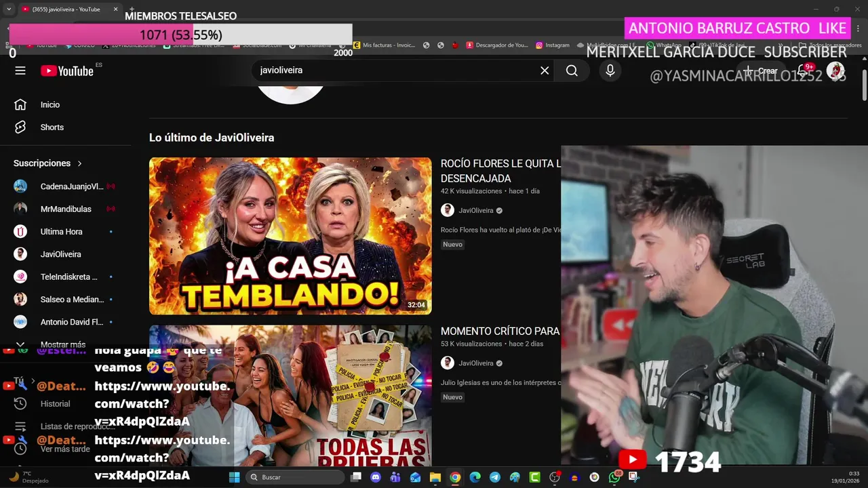Open Microsoft Teams from the taskbar
Screen dimensions: 868x488
coord(395,477)
